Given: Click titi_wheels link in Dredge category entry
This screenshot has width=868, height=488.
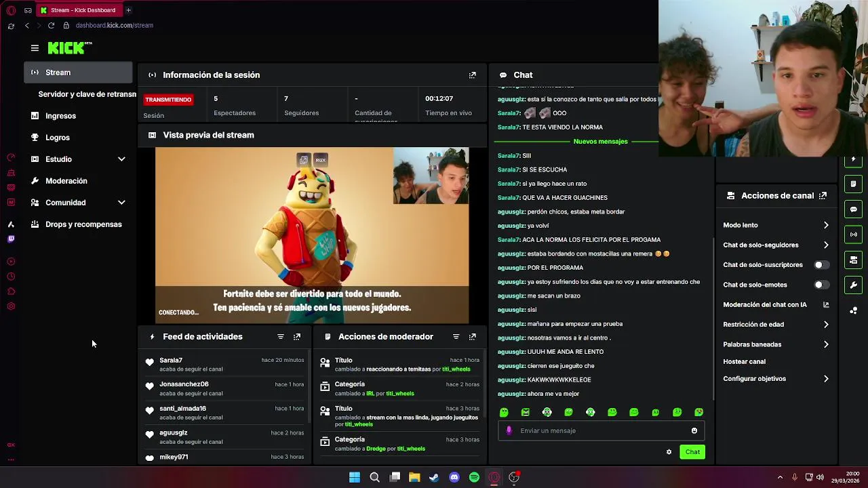Looking at the screenshot, I should click(x=411, y=449).
